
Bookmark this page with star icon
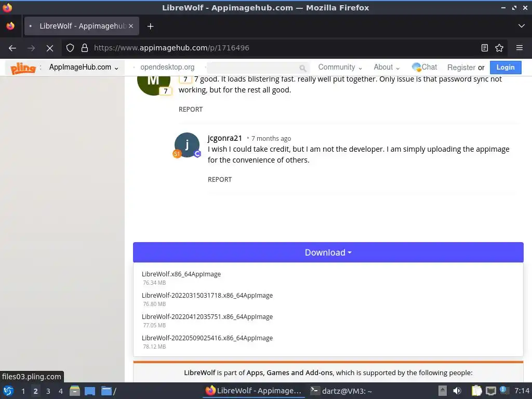tap(499, 48)
